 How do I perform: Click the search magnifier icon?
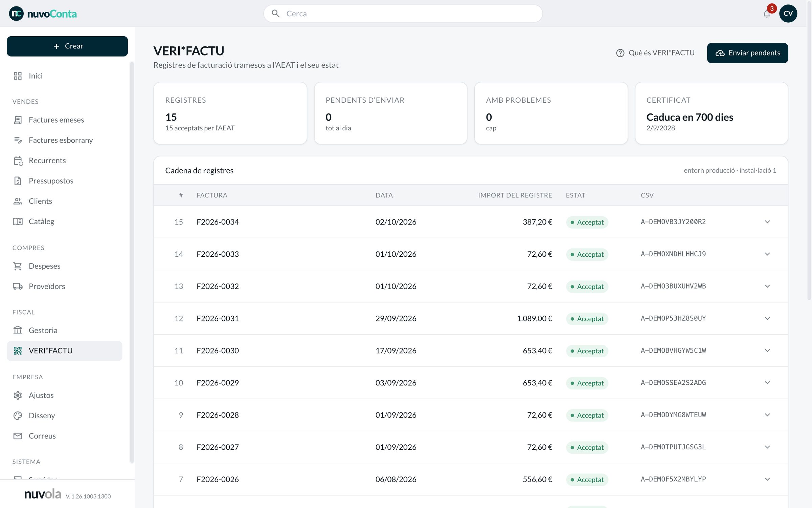click(x=276, y=14)
